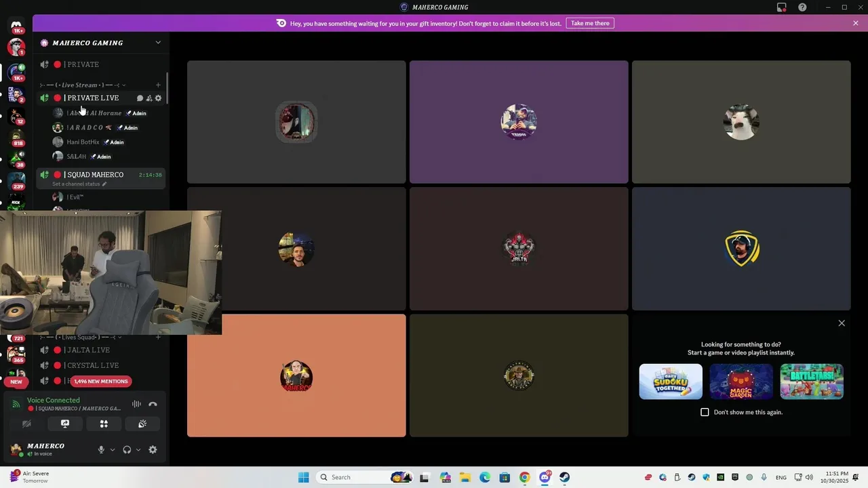The image size is (868, 488).
Task: Click Set a channel status text
Action: click(x=76, y=184)
